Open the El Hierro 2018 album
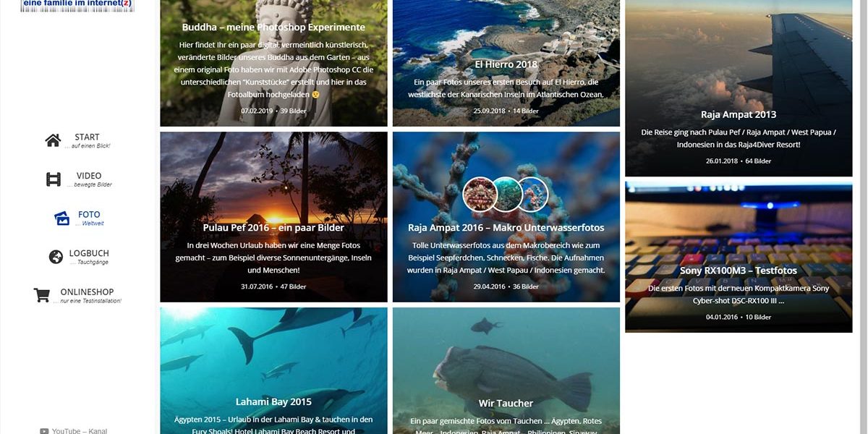The image size is (868, 434). coord(506,64)
